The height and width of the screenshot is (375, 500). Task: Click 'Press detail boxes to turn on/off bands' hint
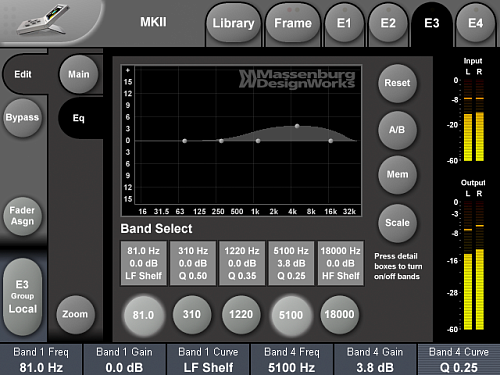tap(398, 266)
